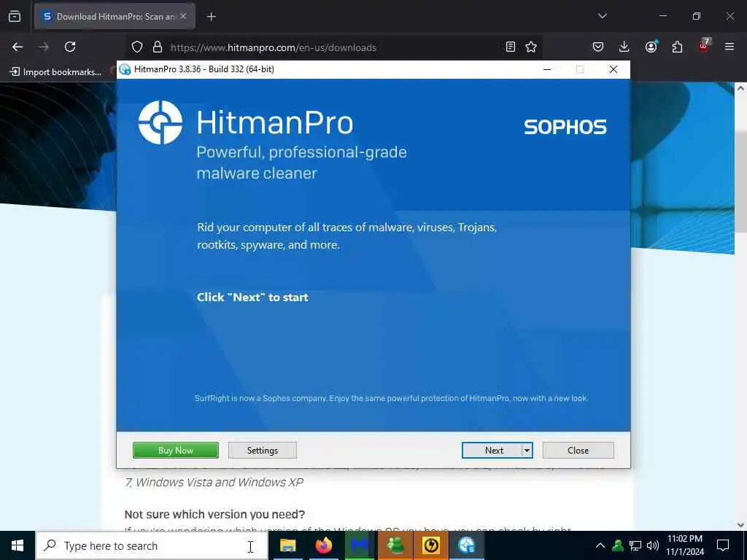
Task: Click the scrollbar down arrow in Firefox
Action: pyautogui.click(x=740, y=525)
